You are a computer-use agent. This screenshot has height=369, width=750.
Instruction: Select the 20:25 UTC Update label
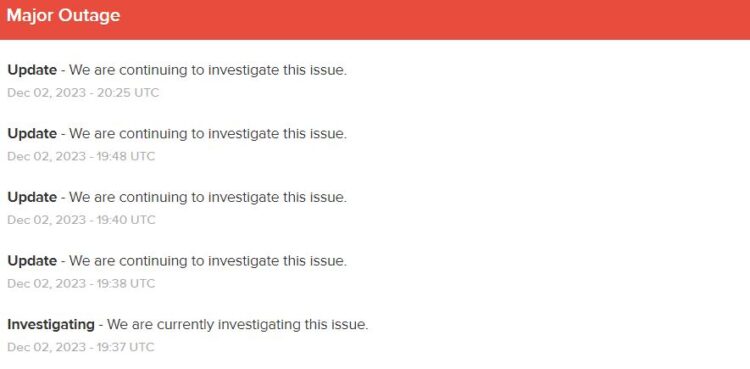[x=32, y=70]
